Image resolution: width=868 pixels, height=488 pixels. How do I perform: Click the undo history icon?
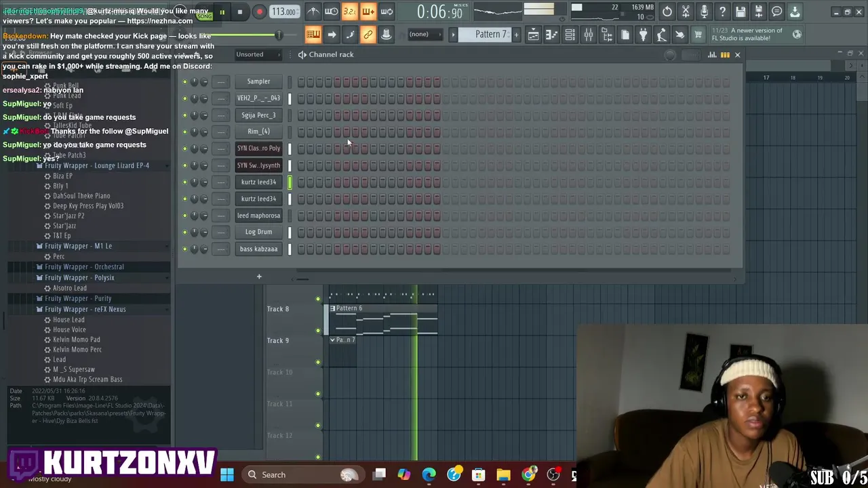(667, 12)
